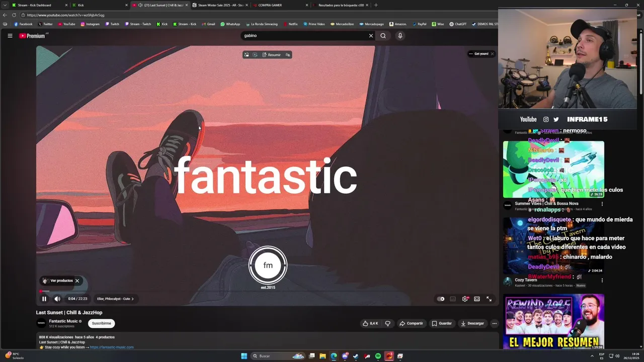
Task: Mute the video using the speaker icon
Action: [x=57, y=299]
